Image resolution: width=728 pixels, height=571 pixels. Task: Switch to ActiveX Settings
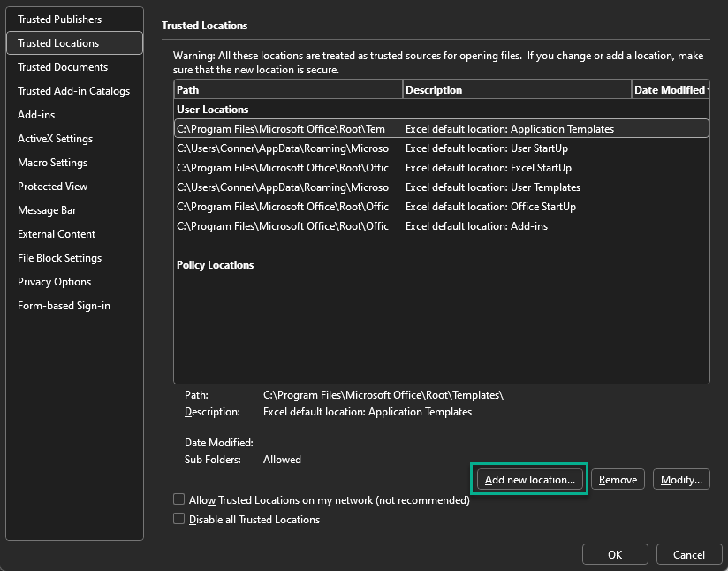(x=55, y=139)
